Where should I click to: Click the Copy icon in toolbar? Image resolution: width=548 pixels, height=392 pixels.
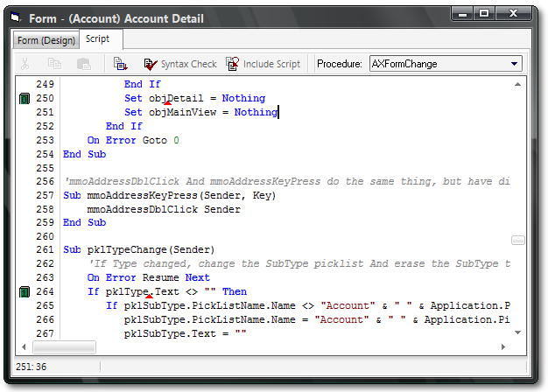[x=54, y=64]
